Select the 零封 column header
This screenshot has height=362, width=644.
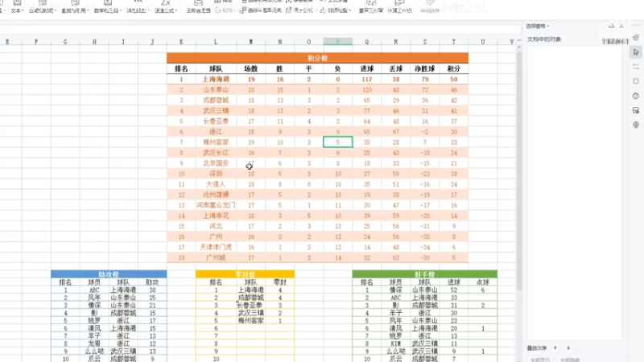(x=279, y=282)
